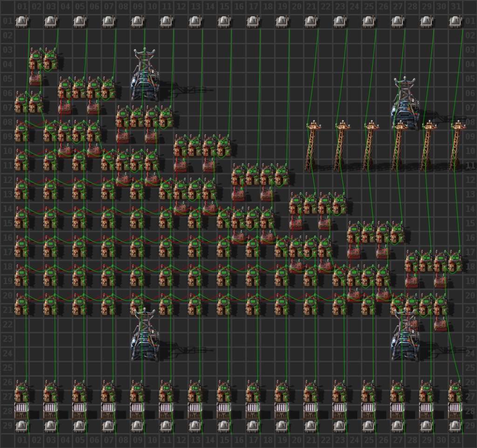Screen dimensions: 477x448
Task: Open the list-display combinator at column 31, row 26
Action: pyautogui.click(x=455, y=391)
